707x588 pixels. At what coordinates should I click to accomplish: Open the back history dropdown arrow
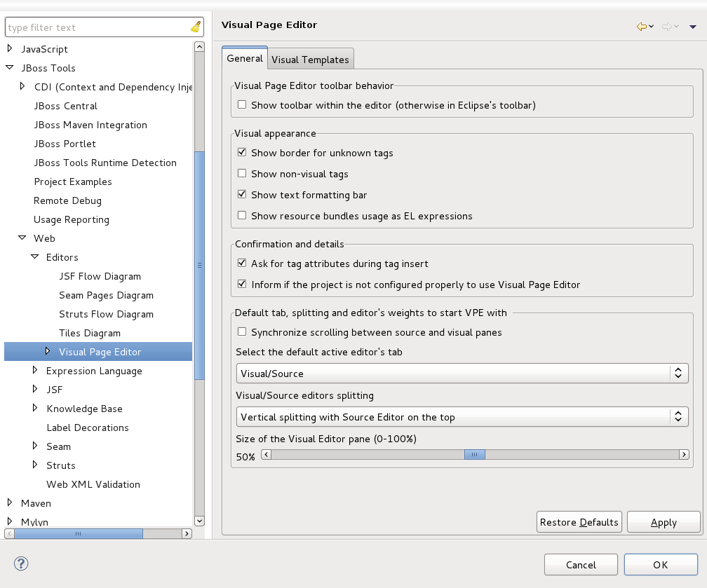pyautogui.click(x=651, y=27)
